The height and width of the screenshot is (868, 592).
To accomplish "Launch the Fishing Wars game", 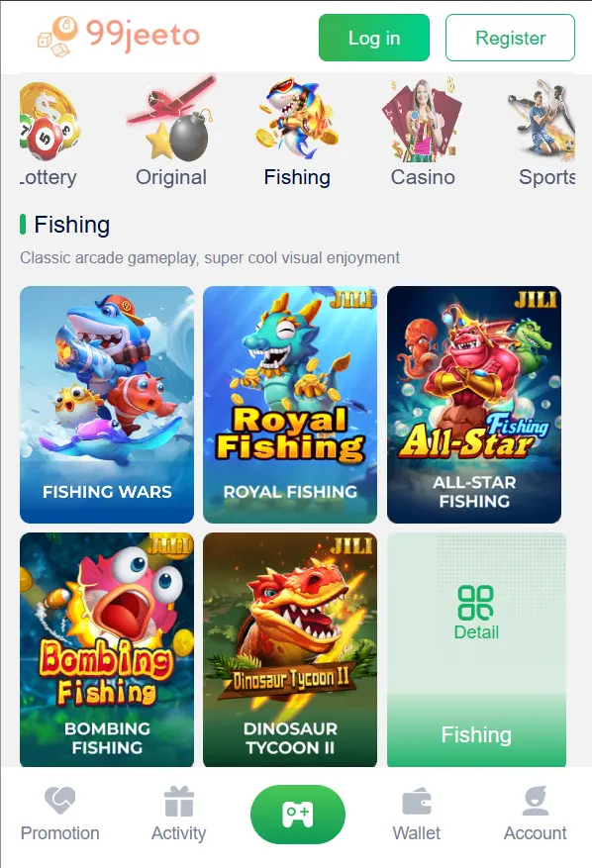I will [107, 405].
